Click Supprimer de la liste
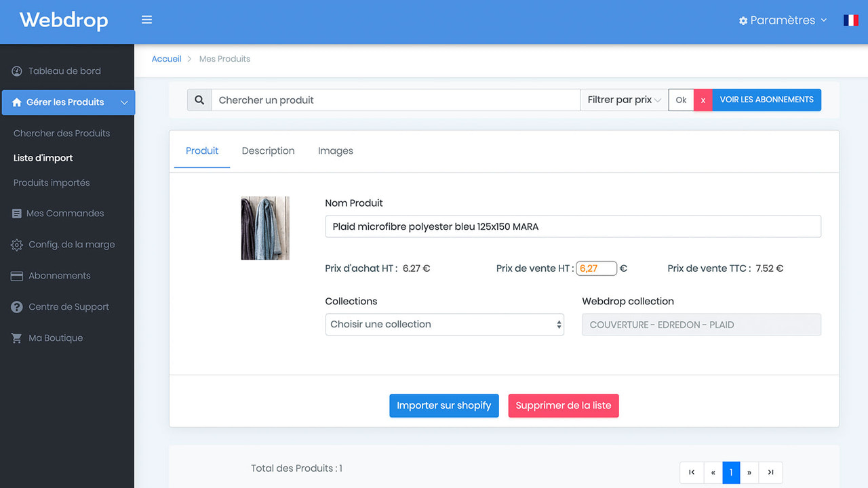The image size is (868, 488). tap(563, 405)
